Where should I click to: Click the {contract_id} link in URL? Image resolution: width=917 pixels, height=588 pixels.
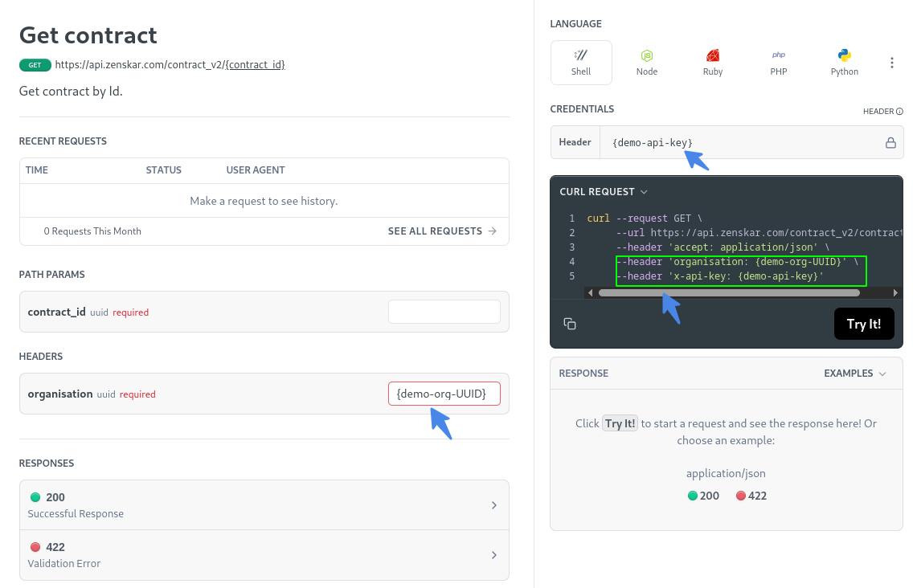[x=255, y=65]
